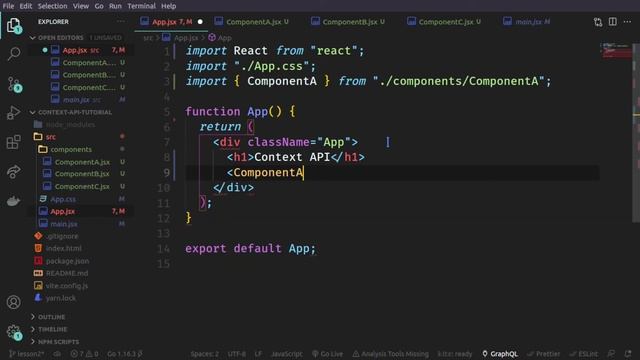Open App.css in file tree
Viewport: 640px width, 360px height.
click(63, 199)
